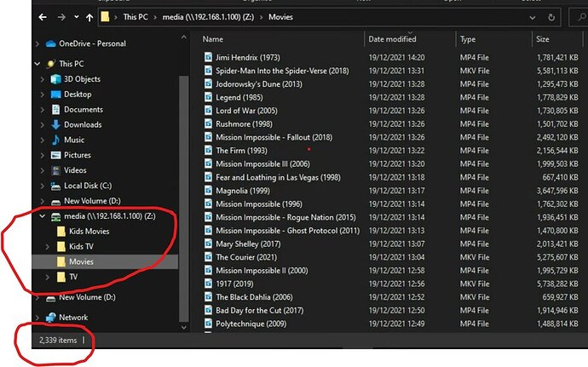Select Mission Impossible III (2006)

point(262,163)
